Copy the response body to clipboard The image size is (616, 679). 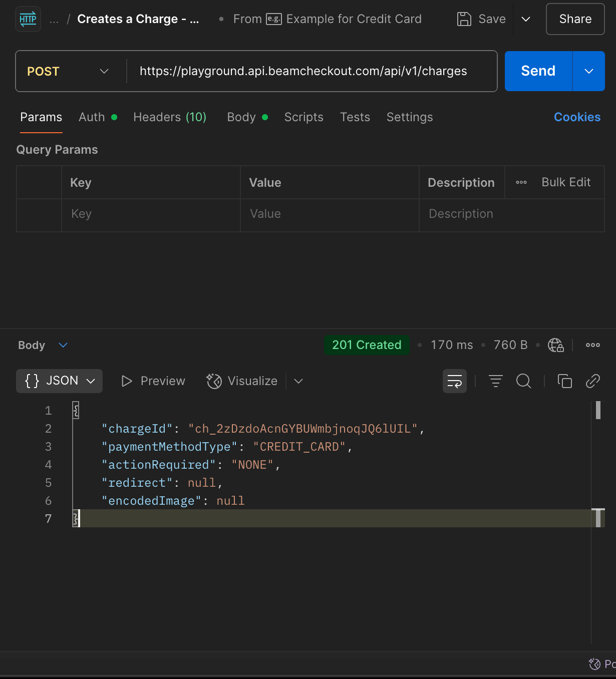click(x=564, y=381)
